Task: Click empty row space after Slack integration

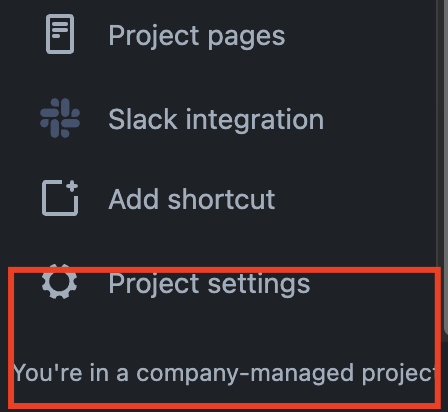Action: tap(379, 119)
